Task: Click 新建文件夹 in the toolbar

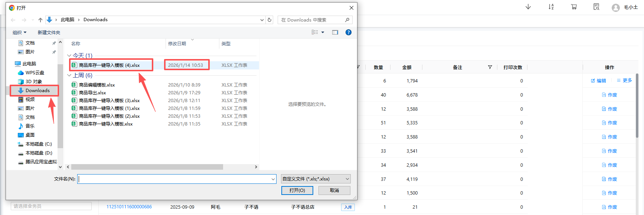Action: pyautogui.click(x=49, y=33)
